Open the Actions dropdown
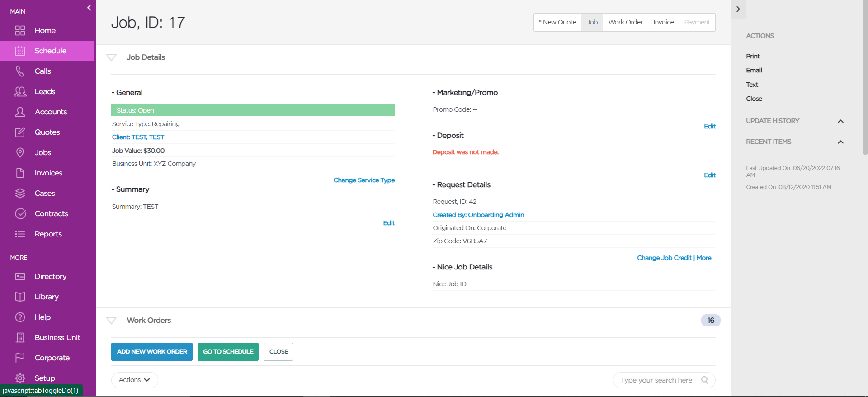Viewport: 868px width, 397px height. [x=134, y=380]
